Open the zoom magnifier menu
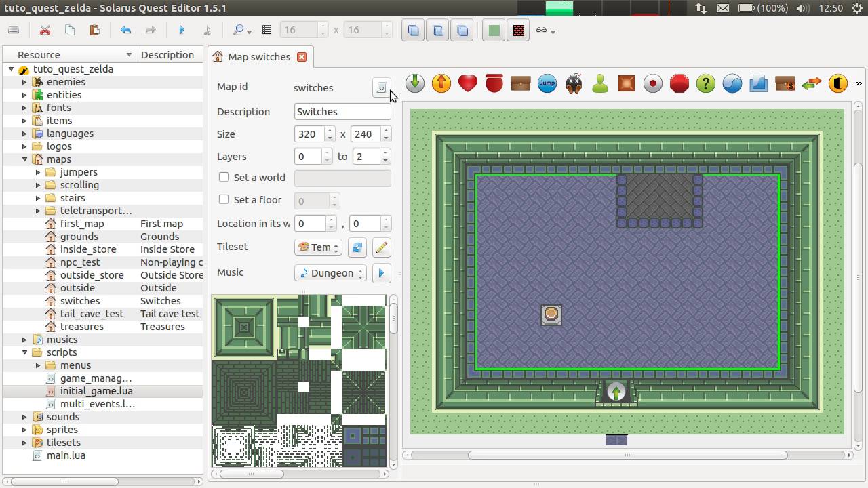Screen dimensions: 868x488 click(x=241, y=30)
